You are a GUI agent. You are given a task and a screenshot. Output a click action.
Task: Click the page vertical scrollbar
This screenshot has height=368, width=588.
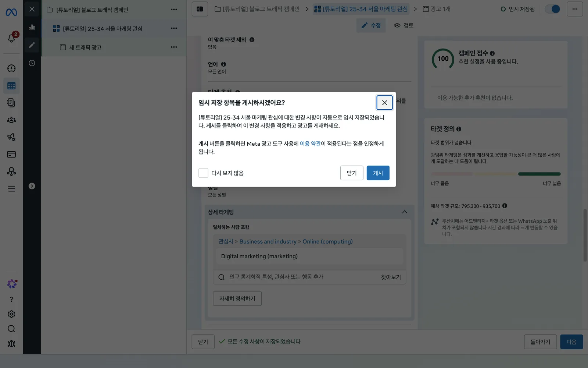point(585,235)
